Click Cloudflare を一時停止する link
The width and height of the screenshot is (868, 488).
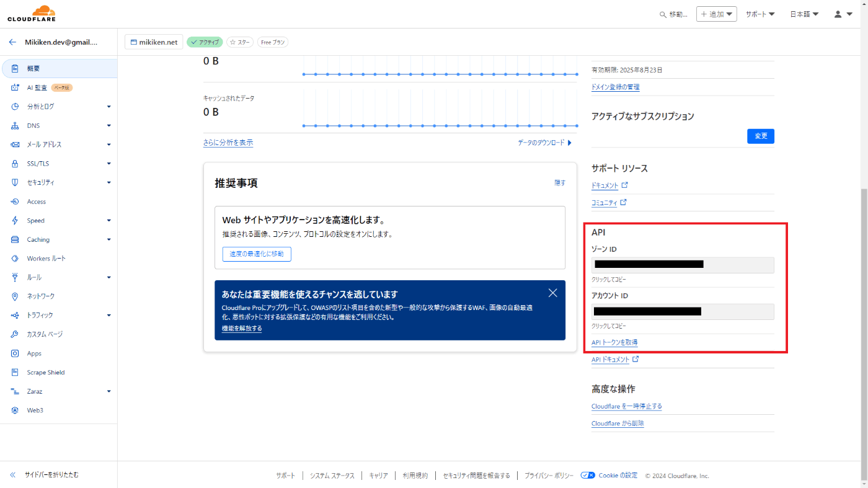pos(627,406)
